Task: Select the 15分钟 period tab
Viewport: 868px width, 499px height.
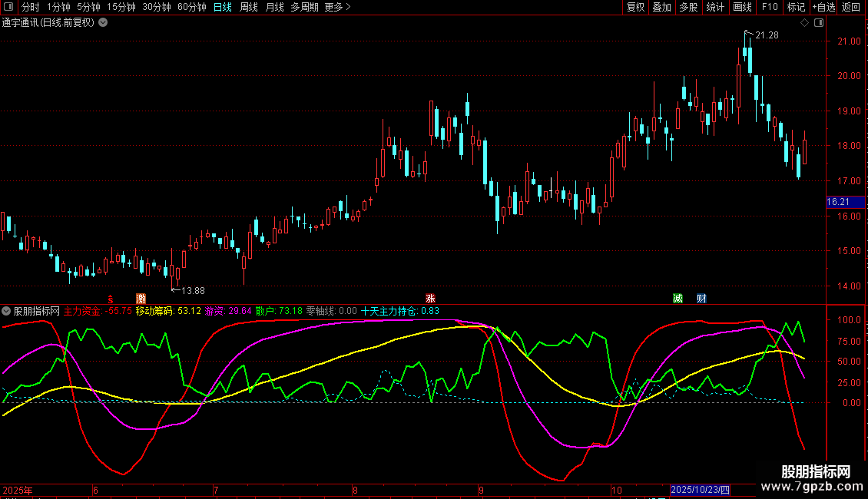Action: (121, 7)
